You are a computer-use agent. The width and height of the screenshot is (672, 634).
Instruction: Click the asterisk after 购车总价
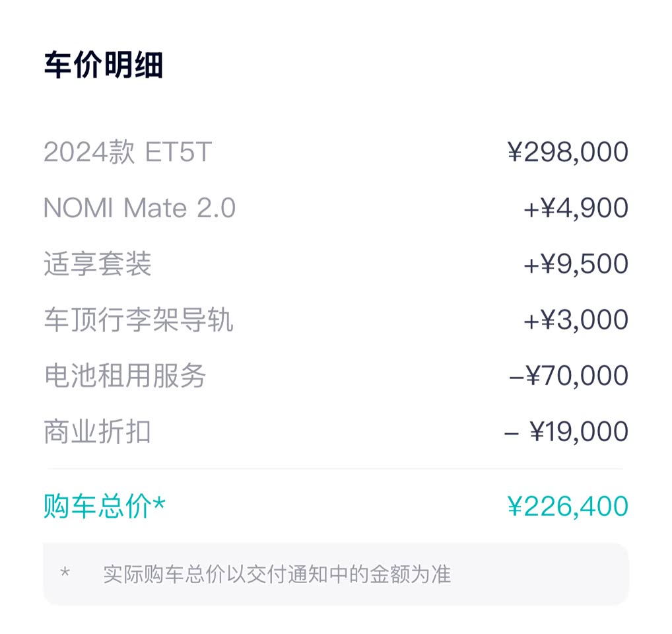tap(158, 505)
